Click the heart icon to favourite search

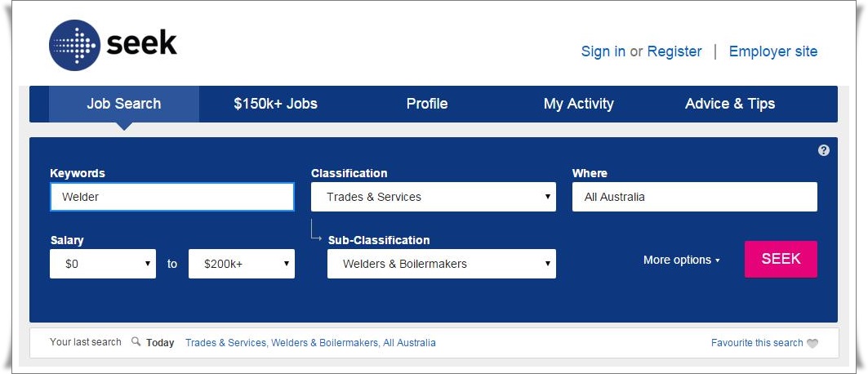(812, 344)
